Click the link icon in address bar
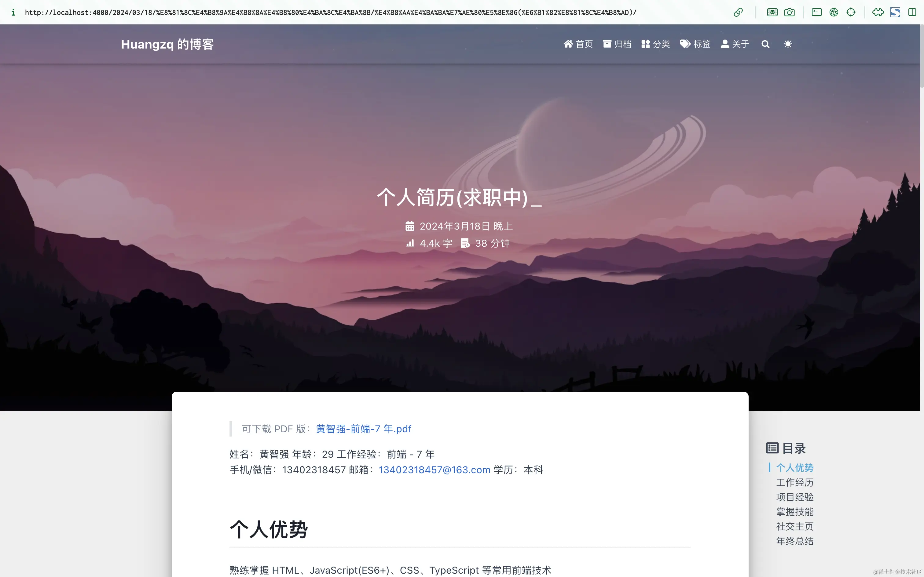The width and height of the screenshot is (924, 577). click(x=738, y=12)
